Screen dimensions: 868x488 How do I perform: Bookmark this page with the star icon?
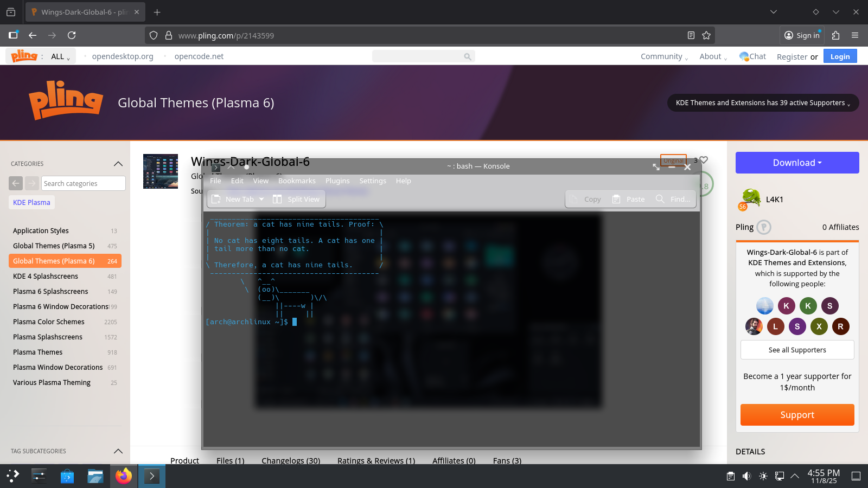point(706,35)
